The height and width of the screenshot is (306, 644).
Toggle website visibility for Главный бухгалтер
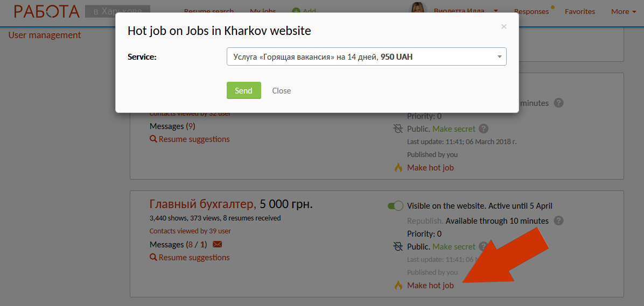click(395, 206)
